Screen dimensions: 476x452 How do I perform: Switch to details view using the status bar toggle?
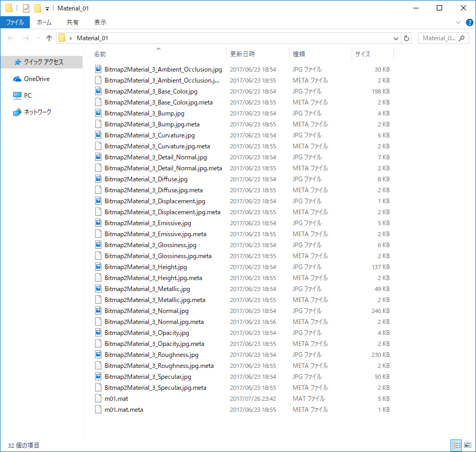tap(455, 445)
